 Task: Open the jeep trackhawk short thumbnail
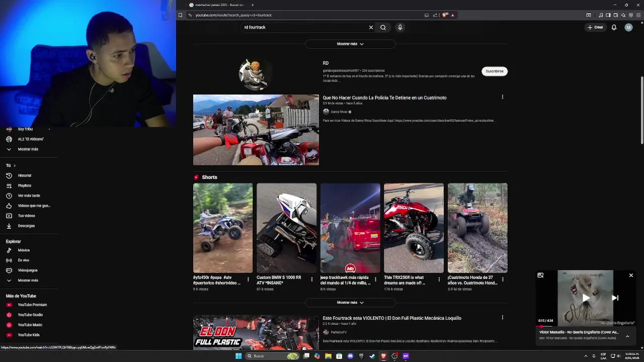[x=350, y=228]
